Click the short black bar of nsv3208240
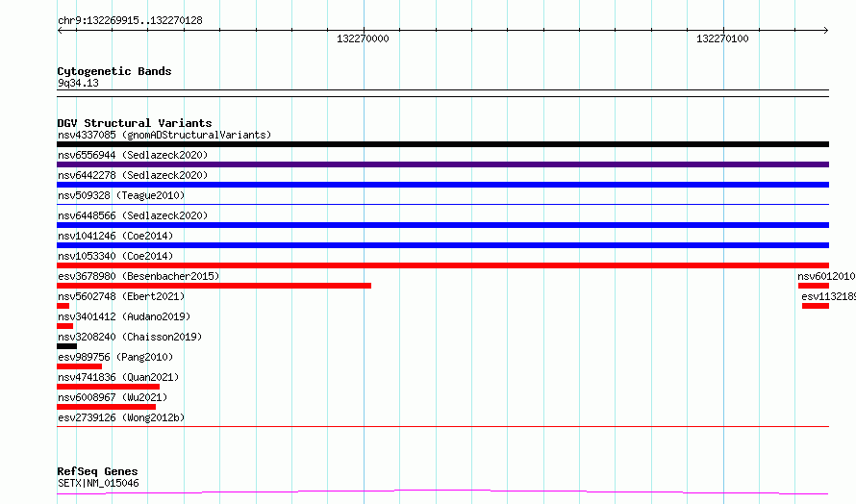This screenshot has width=856, height=504. (x=66, y=346)
